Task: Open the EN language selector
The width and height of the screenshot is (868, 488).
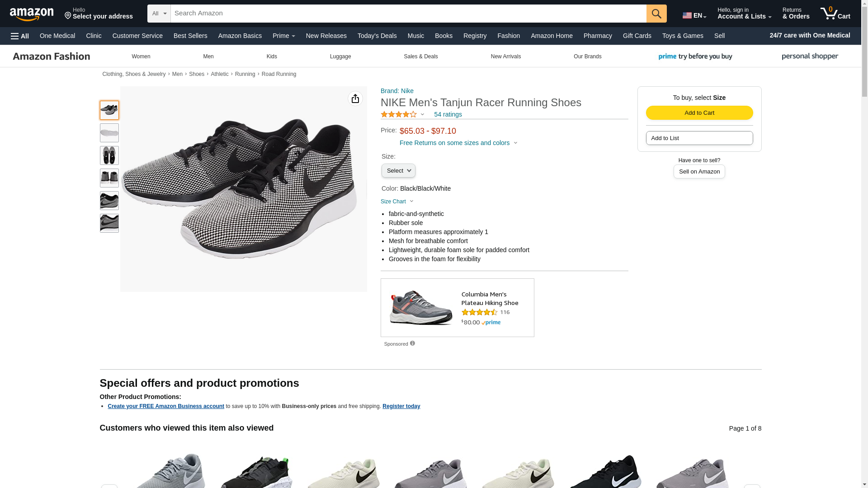Action: [694, 15]
